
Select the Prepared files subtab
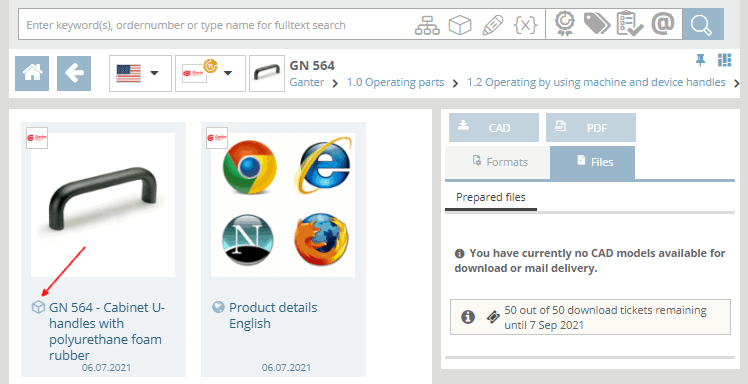491,197
